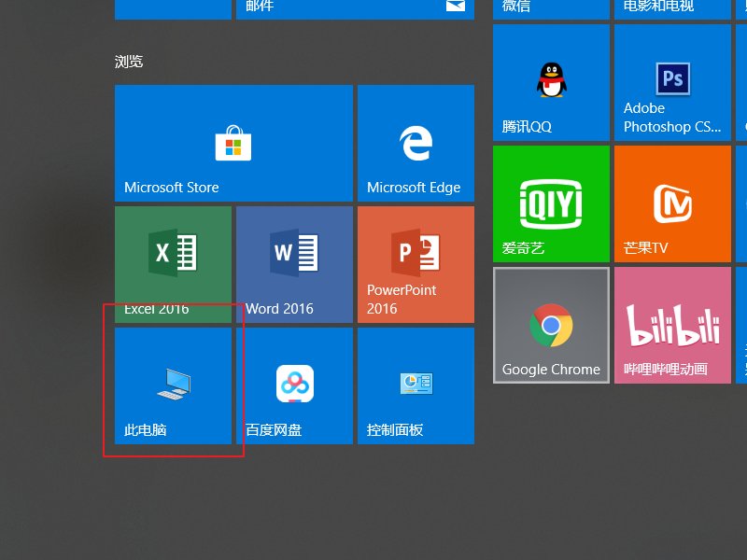This screenshot has width=747, height=560.
Task: Open the PowerPoint 2016 tile
Action: click(416, 264)
